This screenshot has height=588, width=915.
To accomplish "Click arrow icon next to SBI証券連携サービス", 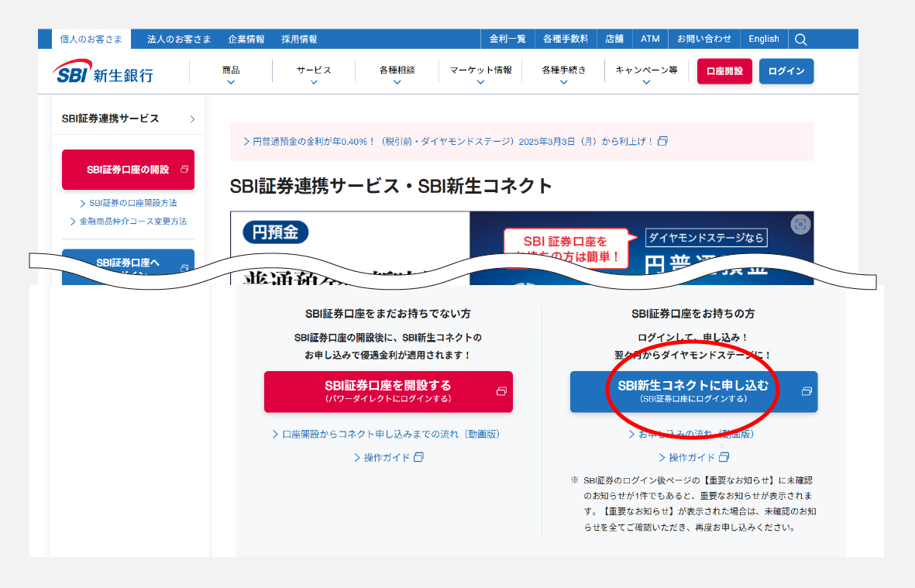I will point(192,119).
